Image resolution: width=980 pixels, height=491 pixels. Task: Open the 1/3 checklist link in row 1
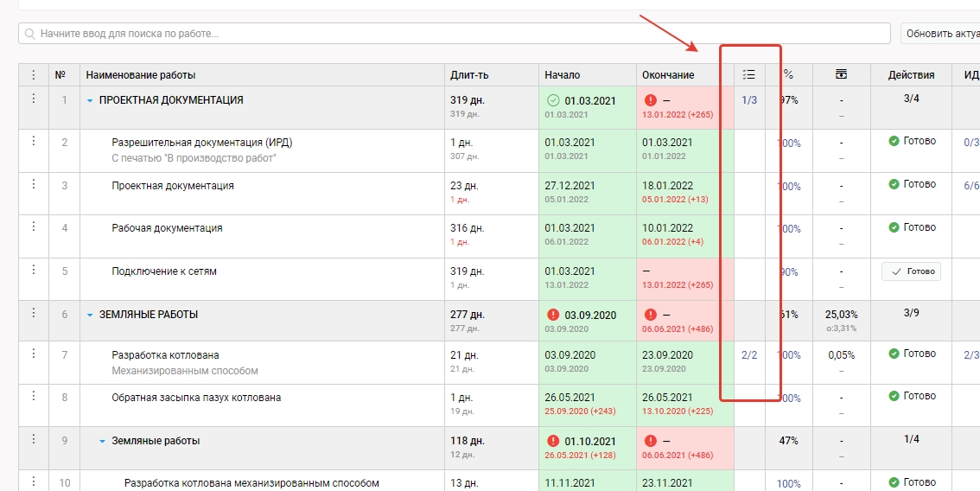[x=749, y=100]
